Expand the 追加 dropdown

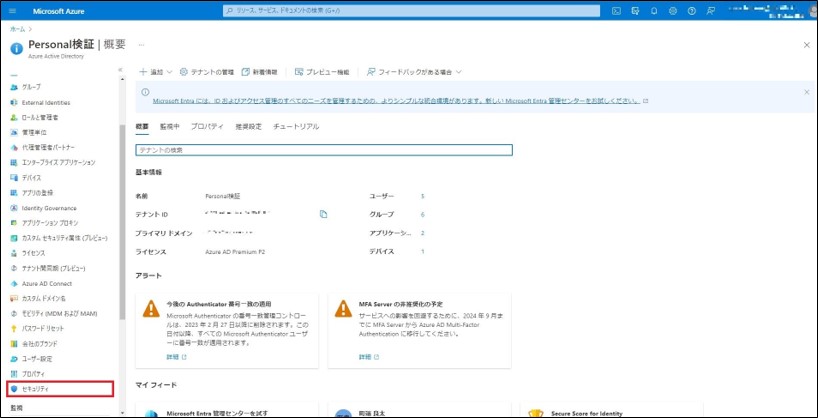click(155, 72)
